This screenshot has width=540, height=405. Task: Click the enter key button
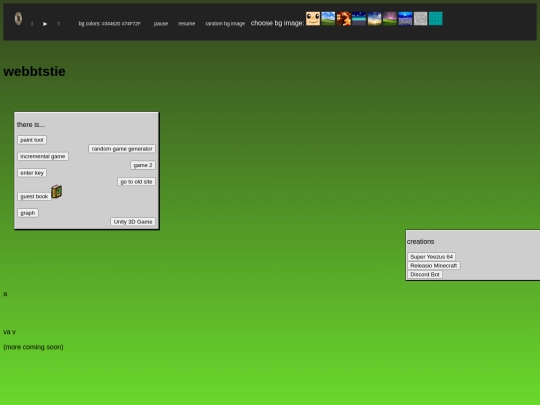[32, 173]
